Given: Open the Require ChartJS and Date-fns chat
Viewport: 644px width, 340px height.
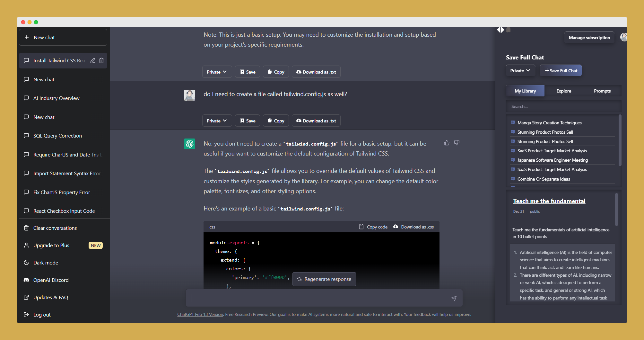Looking at the screenshot, I should 63,155.
